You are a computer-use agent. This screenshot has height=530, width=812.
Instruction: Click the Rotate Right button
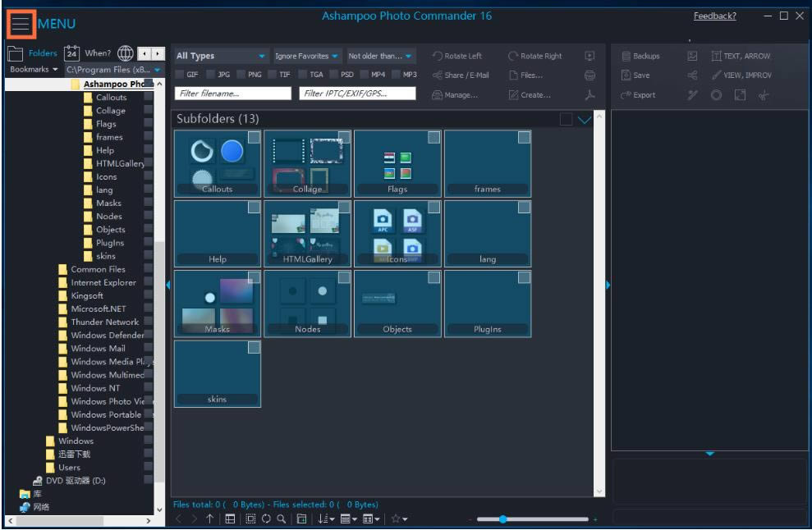click(535, 56)
